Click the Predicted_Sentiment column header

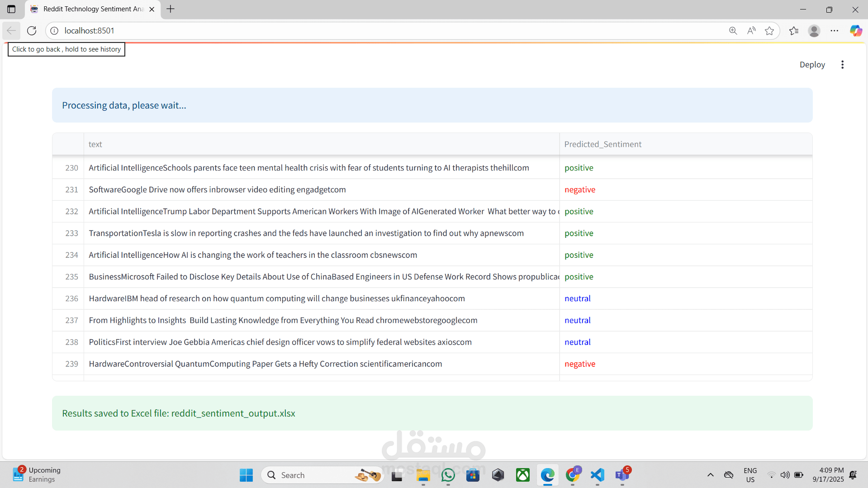pyautogui.click(x=602, y=144)
